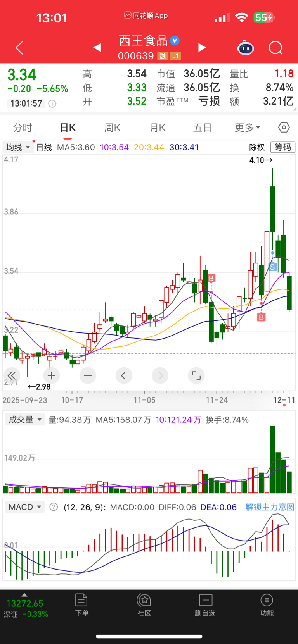Tap the blue verified badge
The width and height of the screenshot is (298, 644).
[175, 40]
